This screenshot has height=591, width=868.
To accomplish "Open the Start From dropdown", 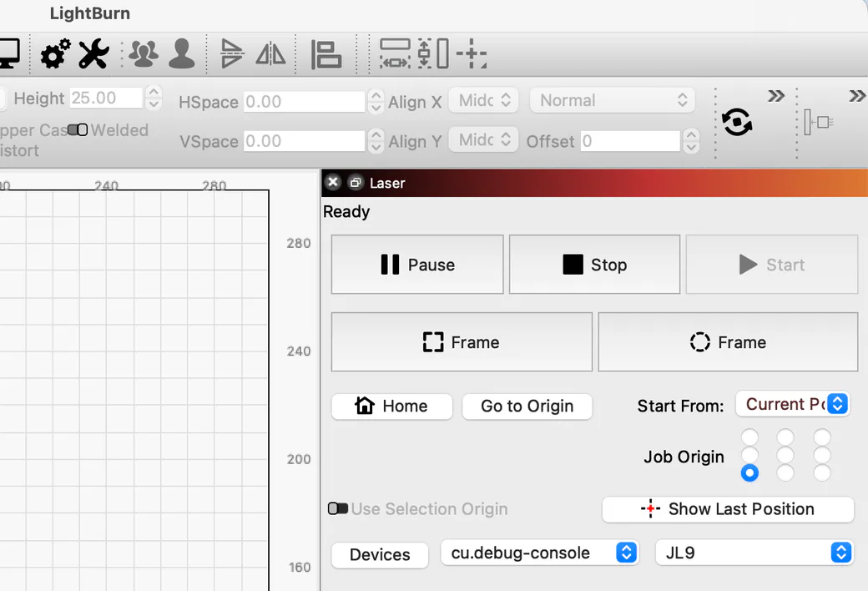I will [793, 404].
